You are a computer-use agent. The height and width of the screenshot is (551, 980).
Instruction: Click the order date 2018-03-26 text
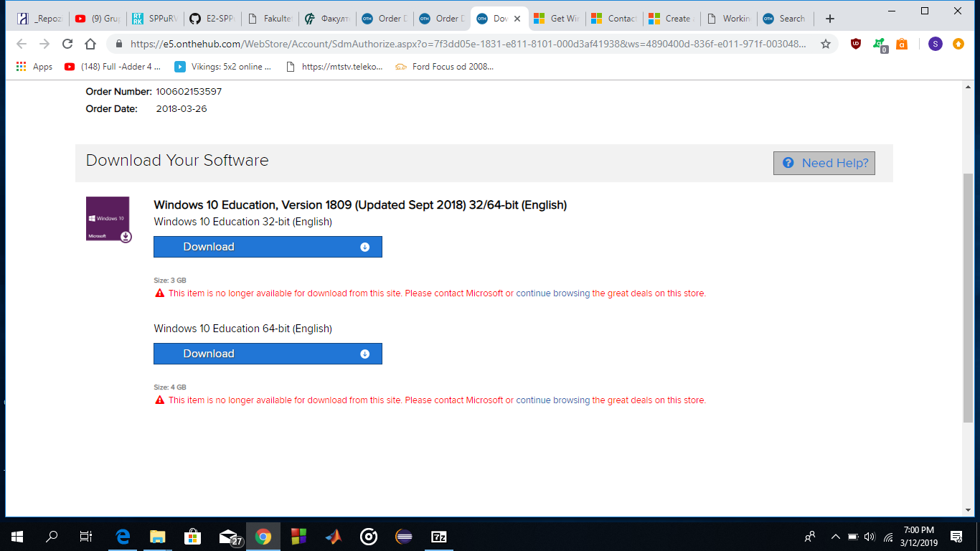pyautogui.click(x=182, y=109)
